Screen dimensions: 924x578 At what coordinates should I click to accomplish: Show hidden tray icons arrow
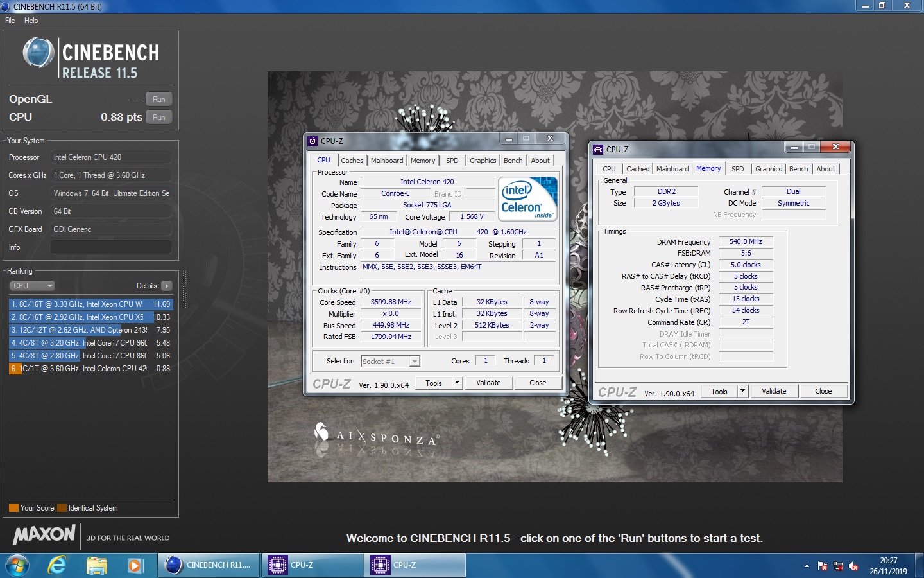coord(807,566)
